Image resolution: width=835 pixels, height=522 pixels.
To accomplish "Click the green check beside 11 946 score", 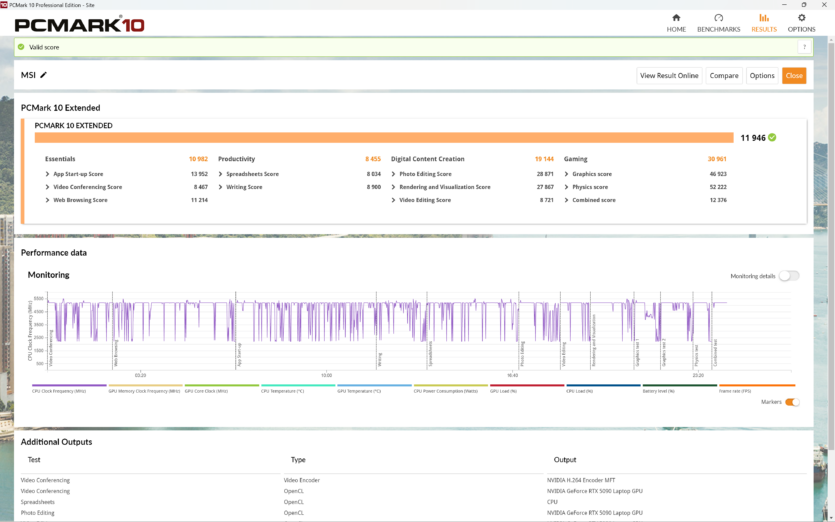I will (772, 137).
